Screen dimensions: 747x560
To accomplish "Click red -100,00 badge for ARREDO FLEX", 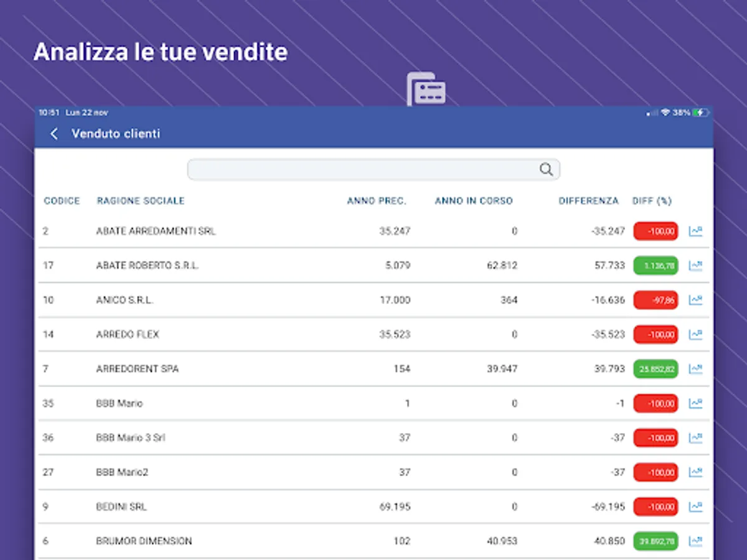I will (655, 335).
